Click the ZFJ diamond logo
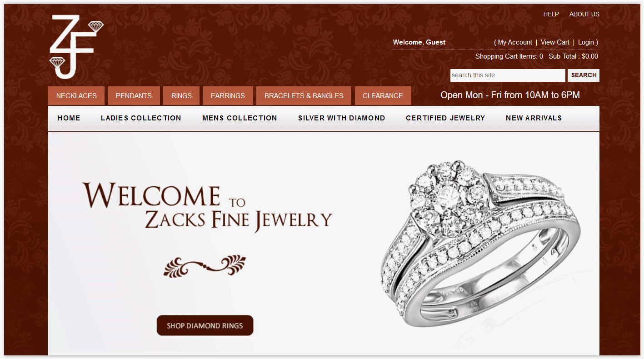 [76, 47]
